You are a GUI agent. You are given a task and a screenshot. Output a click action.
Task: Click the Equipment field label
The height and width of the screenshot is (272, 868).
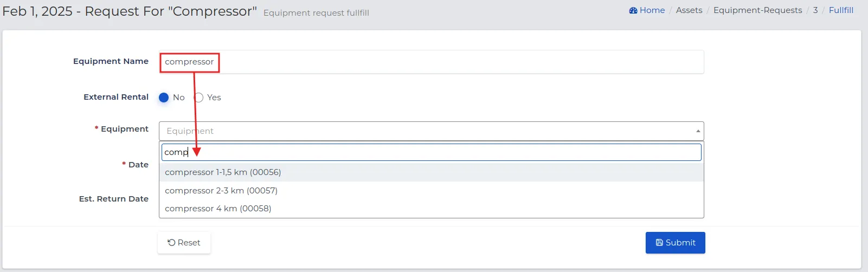coord(125,129)
